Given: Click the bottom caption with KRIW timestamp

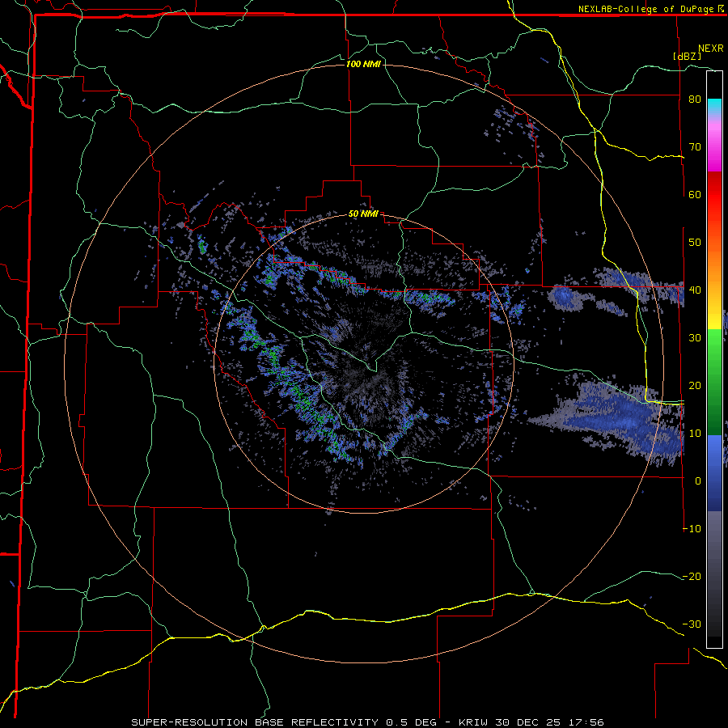Looking at the screenshot, I should [367, 722].
